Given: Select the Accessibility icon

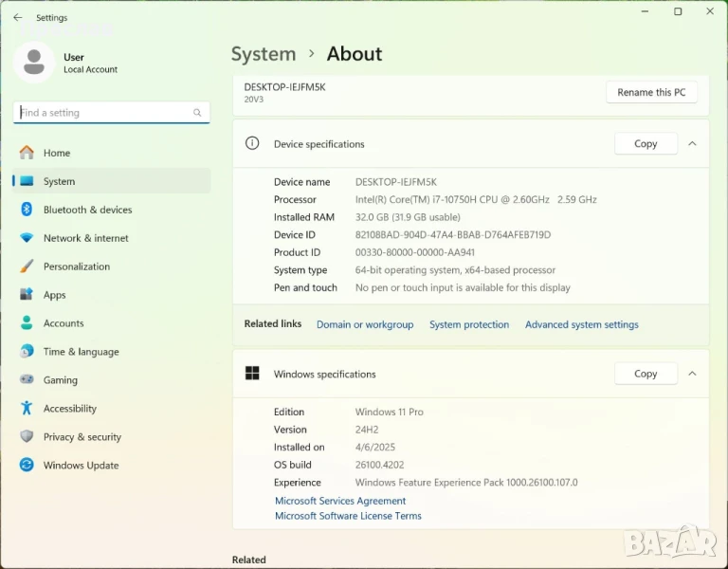Looking at the screenshot, I should coord(27,409).
